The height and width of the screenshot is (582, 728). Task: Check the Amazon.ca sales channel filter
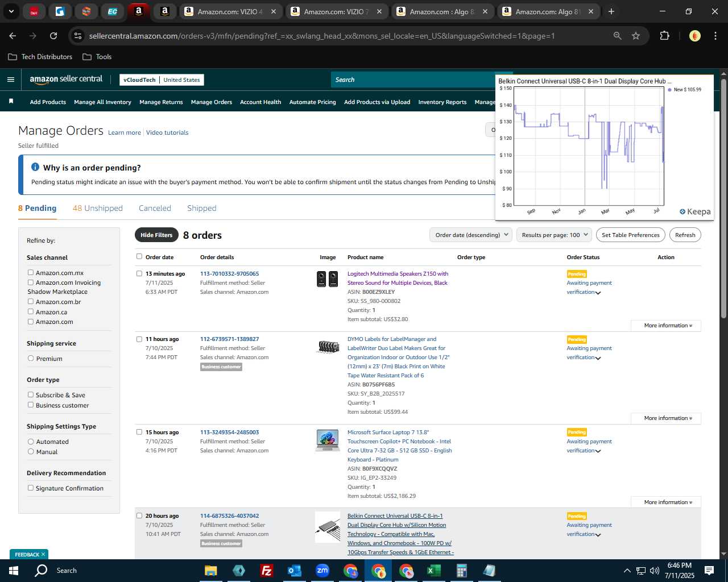(31, 311)
